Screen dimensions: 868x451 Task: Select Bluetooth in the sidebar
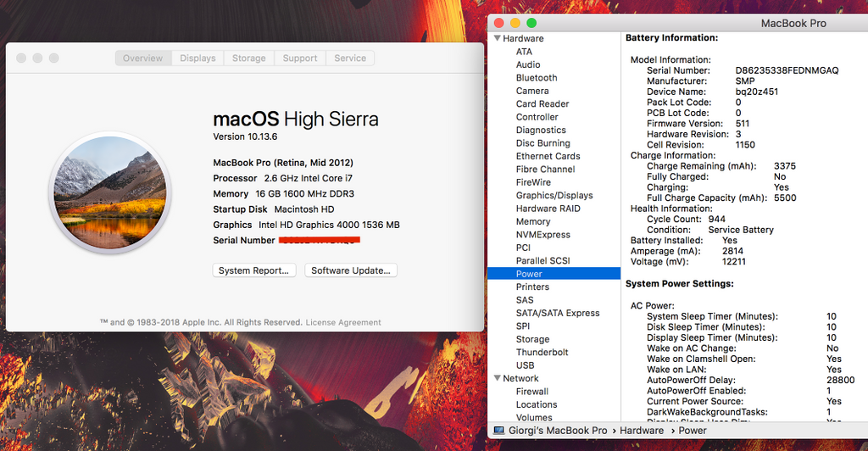tap(537, 78)
